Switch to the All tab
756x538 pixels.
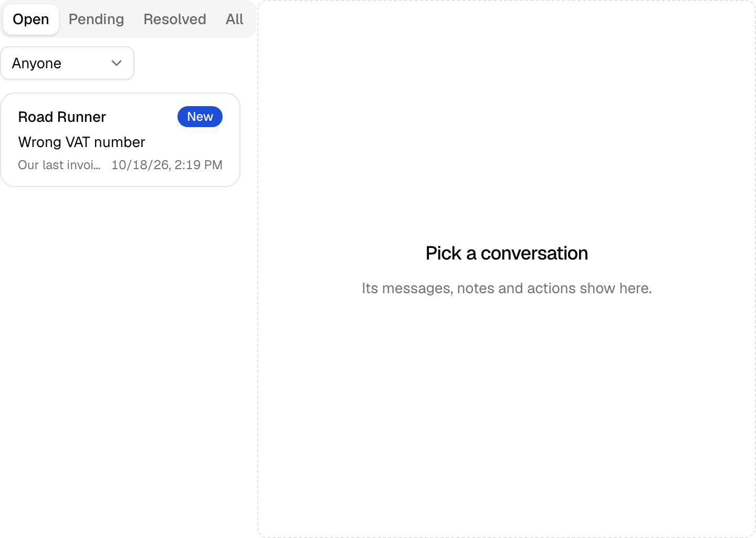[234, 19]
